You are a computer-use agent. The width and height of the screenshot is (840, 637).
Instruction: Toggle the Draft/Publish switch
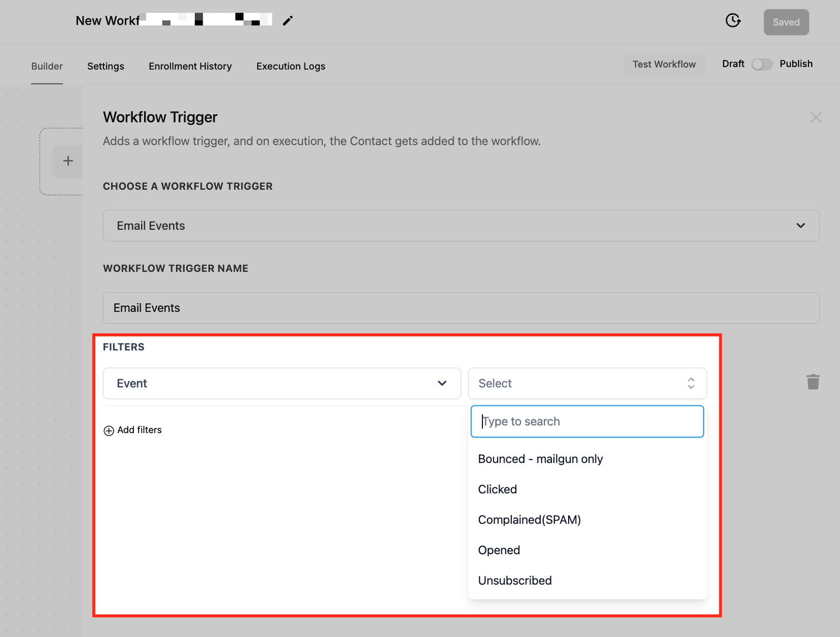pyautogui.click(x=761, y=64)
